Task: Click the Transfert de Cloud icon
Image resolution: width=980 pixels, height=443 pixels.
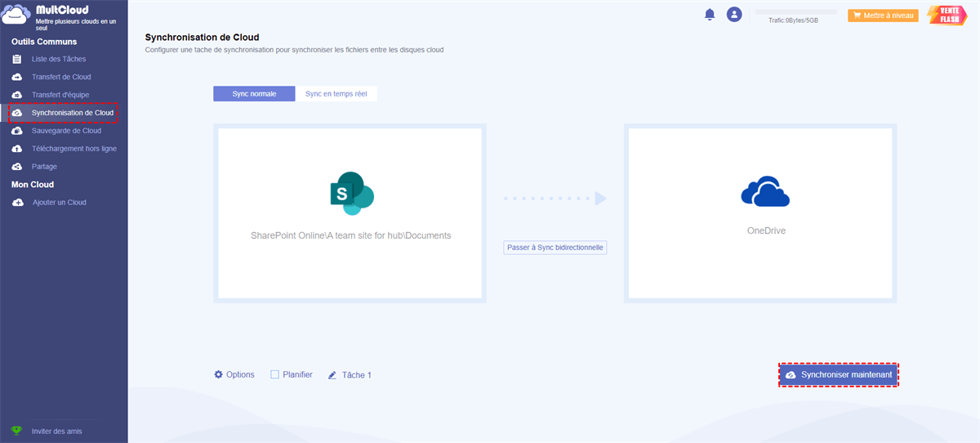Action: coord(17,77)
